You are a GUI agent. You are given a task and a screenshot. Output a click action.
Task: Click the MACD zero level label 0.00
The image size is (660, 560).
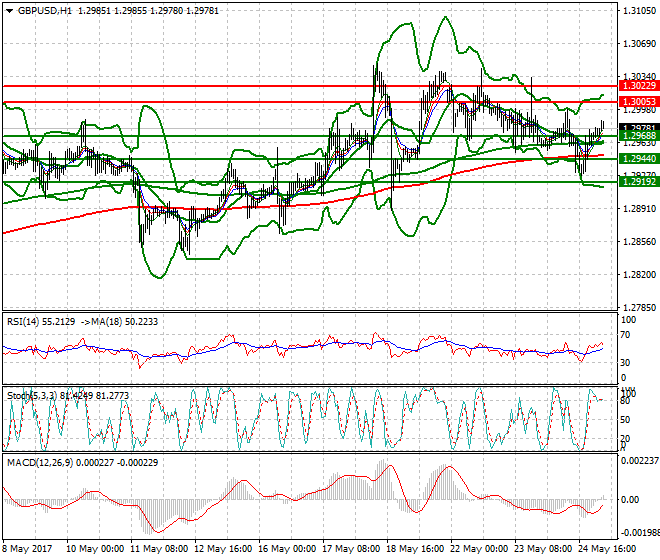(630, 500)
